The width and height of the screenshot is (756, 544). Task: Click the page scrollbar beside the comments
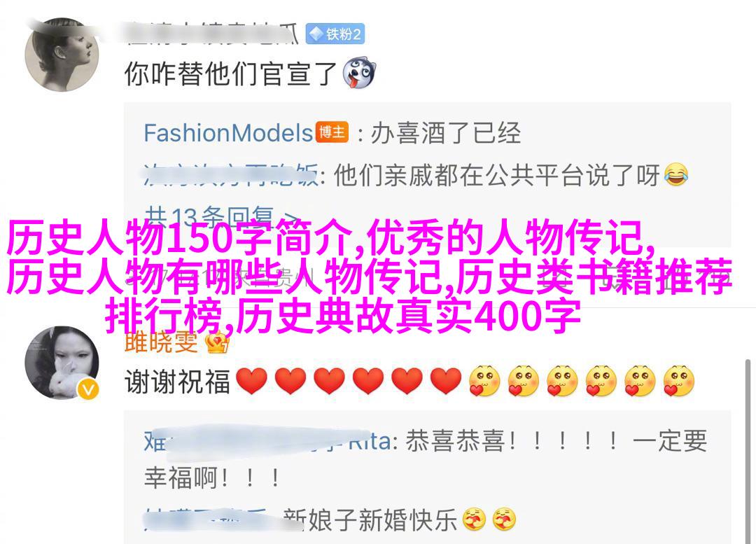748,451
